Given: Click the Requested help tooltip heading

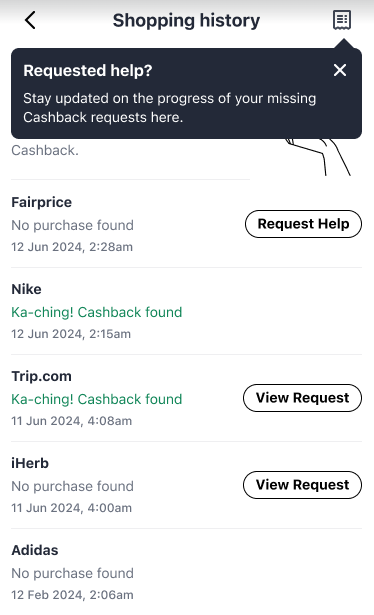Looking at the screenshot, I should click(88, 71).
